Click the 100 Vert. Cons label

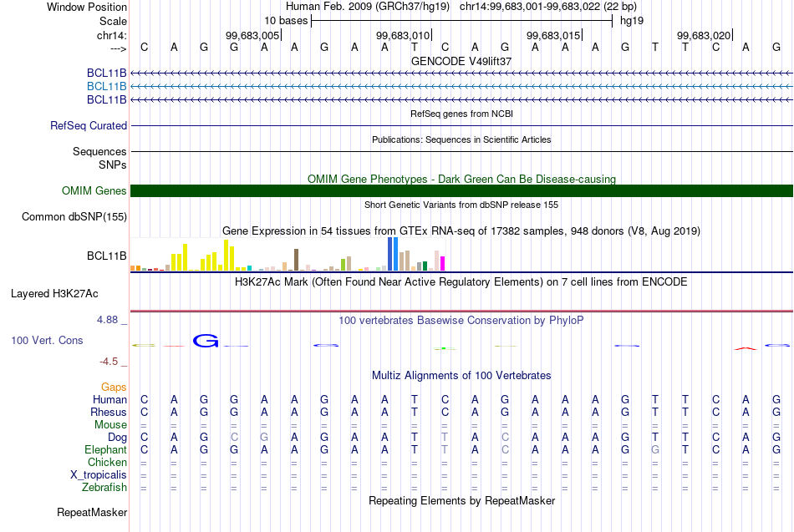pyautogui.click(x=47, y=340)
